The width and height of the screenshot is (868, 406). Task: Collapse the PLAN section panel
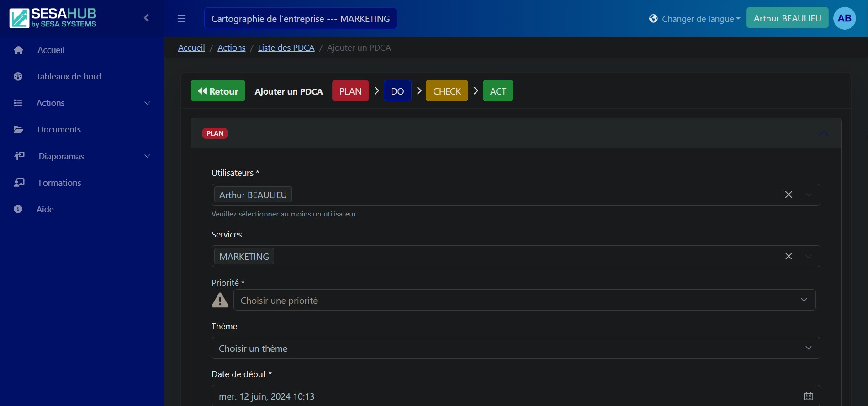click(x=824, y=133)
